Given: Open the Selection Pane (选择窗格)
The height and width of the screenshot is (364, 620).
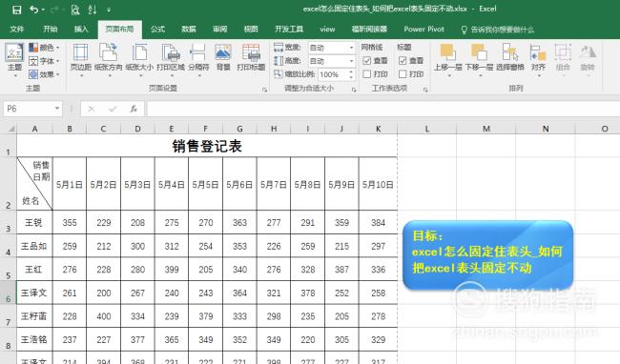Looking at the screenshot, I should [x=510, y=58].
